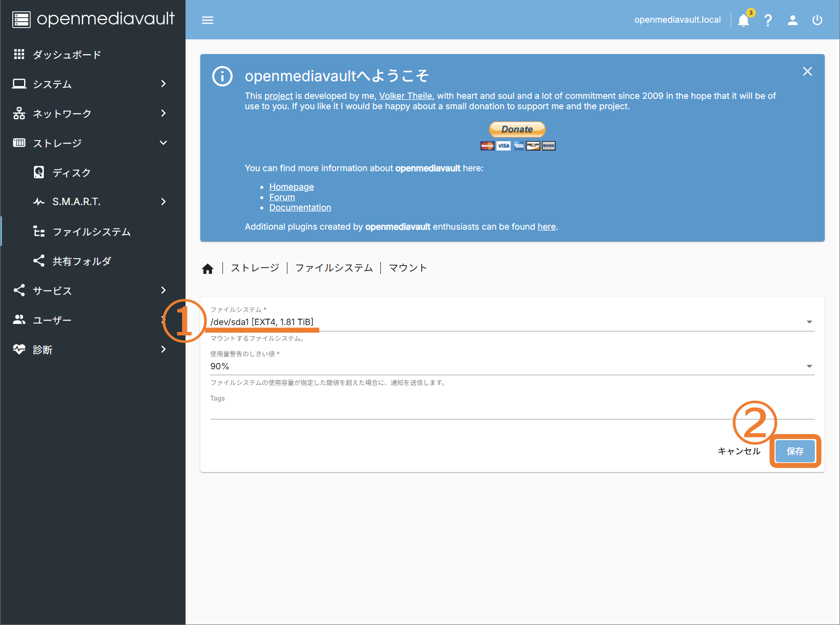840x625 pixels.
Task: Open 診断 section in sidebar
Action: click(93, 349)
